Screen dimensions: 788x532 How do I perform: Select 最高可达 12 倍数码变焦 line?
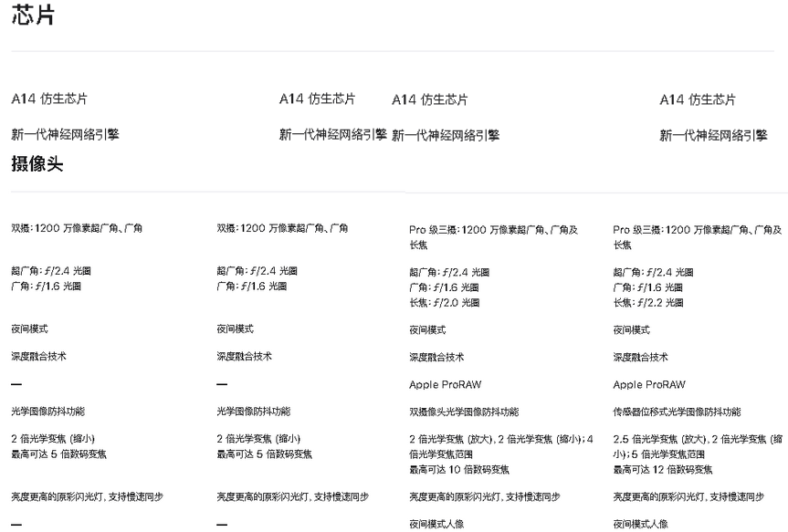point(662,470)
